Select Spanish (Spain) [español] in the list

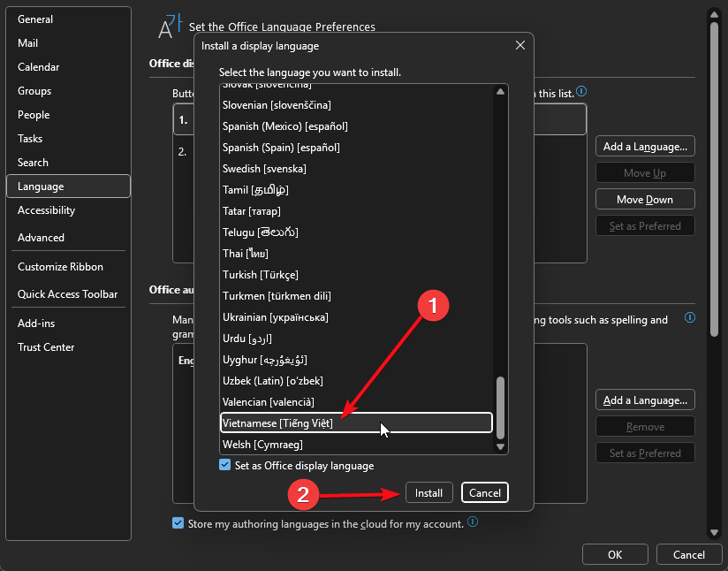(356, 148)
